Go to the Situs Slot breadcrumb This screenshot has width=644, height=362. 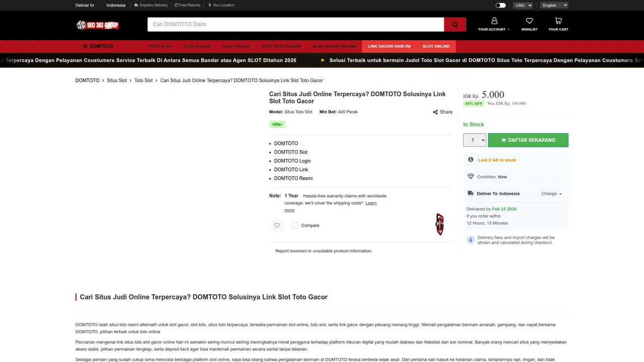117,80
